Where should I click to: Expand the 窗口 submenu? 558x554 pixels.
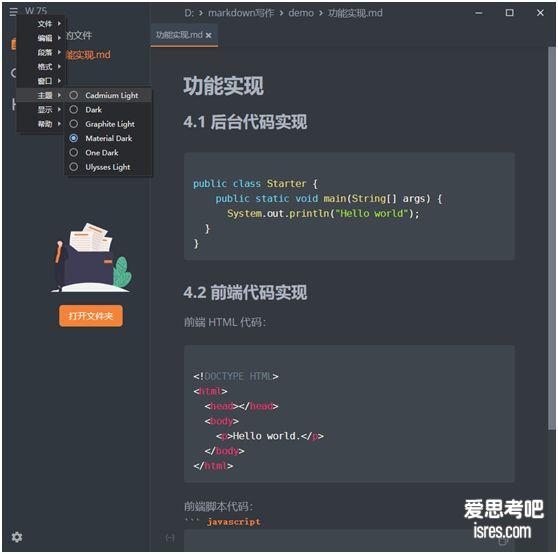coord(41,81)
